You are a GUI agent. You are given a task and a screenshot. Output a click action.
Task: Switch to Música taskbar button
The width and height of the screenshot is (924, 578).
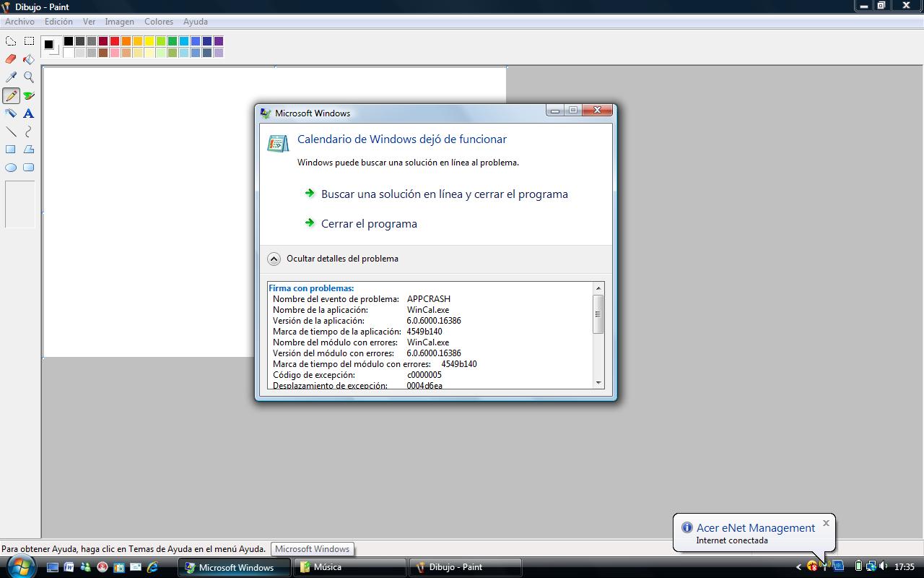point(349,567)
